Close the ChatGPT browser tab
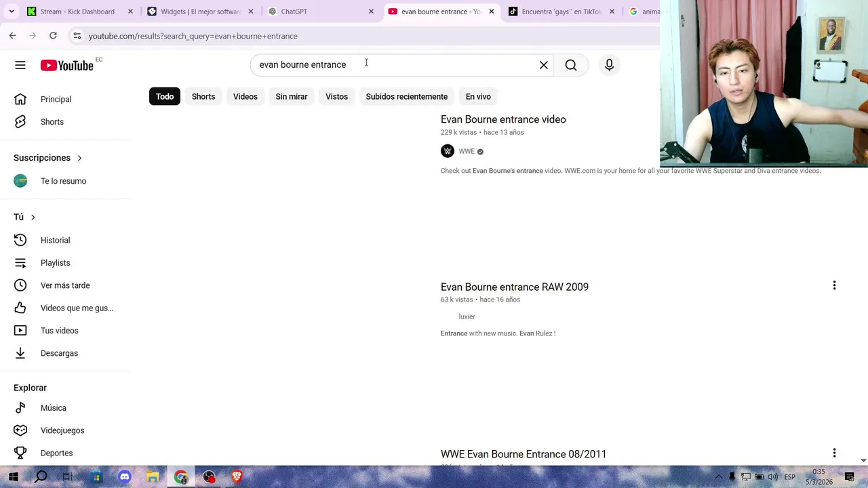Image resolution: width=868 pixels, height=488 pixels. tap(371, 12)
